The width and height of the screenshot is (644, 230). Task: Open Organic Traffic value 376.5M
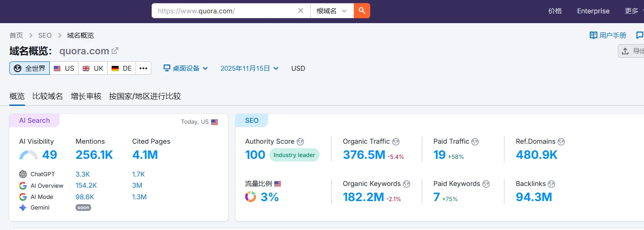coord(364,155)
